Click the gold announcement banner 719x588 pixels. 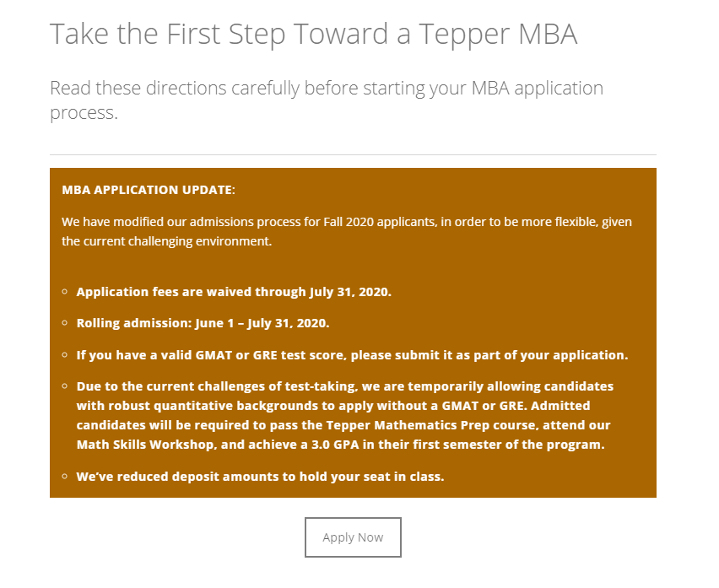tap(354, 333)
